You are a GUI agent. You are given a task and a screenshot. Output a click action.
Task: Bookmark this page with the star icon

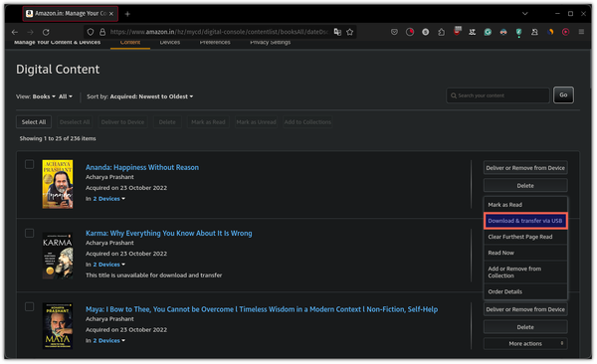350,32
